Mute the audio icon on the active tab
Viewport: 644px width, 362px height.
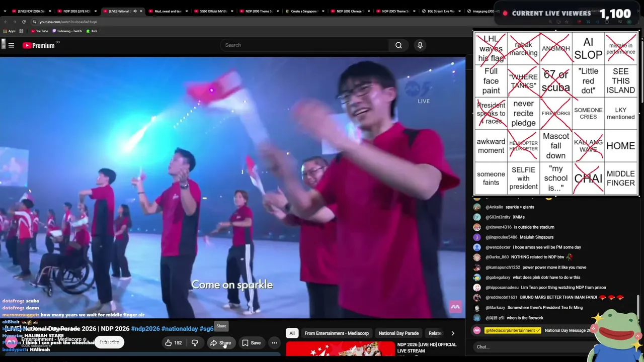pos(134,11)
